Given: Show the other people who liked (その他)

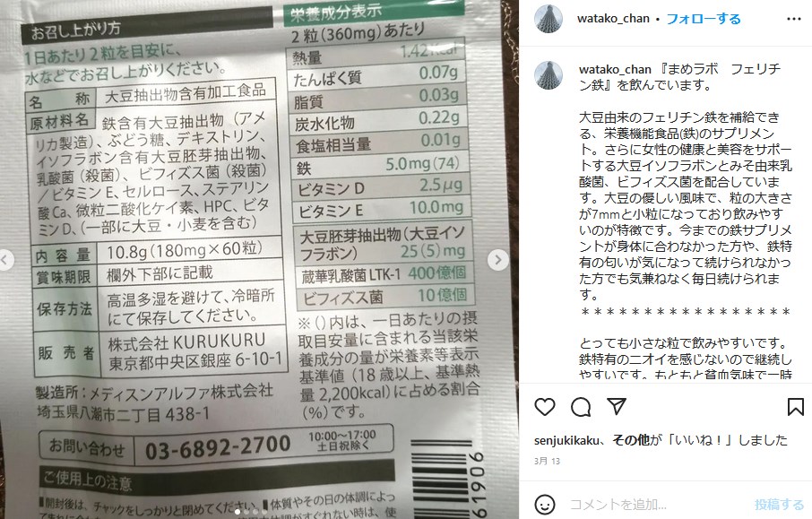Looking at the screenshot, I should (631, 440).
